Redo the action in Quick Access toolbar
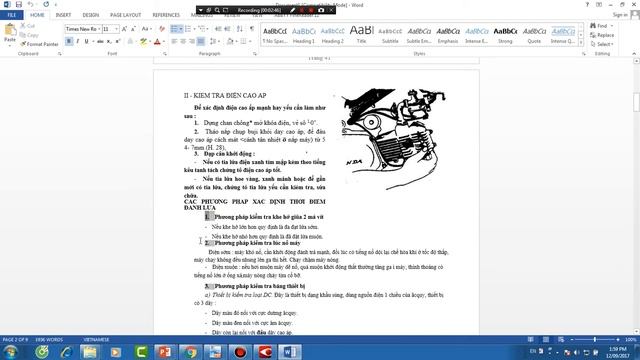Screen dimensions: 640x360 click(46, 4)
